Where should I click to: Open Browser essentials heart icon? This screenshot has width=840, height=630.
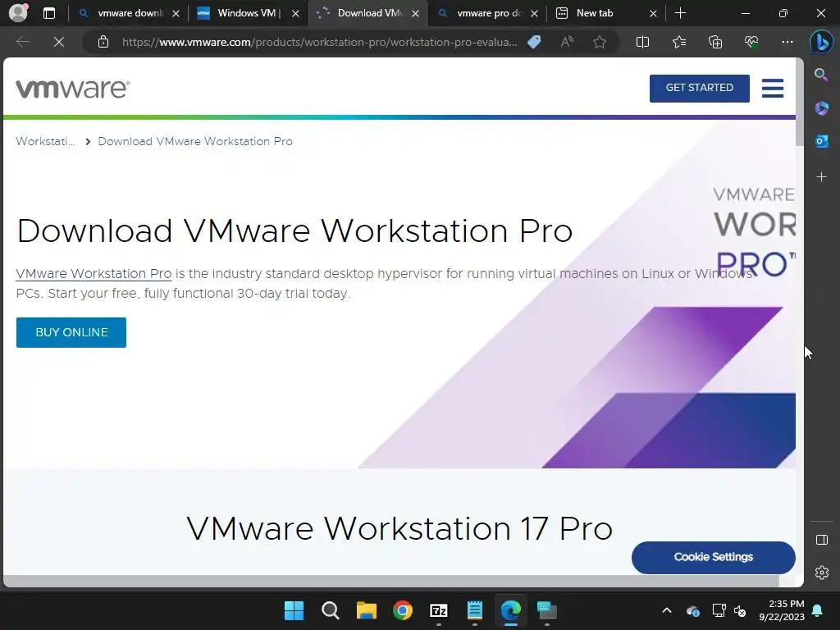click(751, 42)
